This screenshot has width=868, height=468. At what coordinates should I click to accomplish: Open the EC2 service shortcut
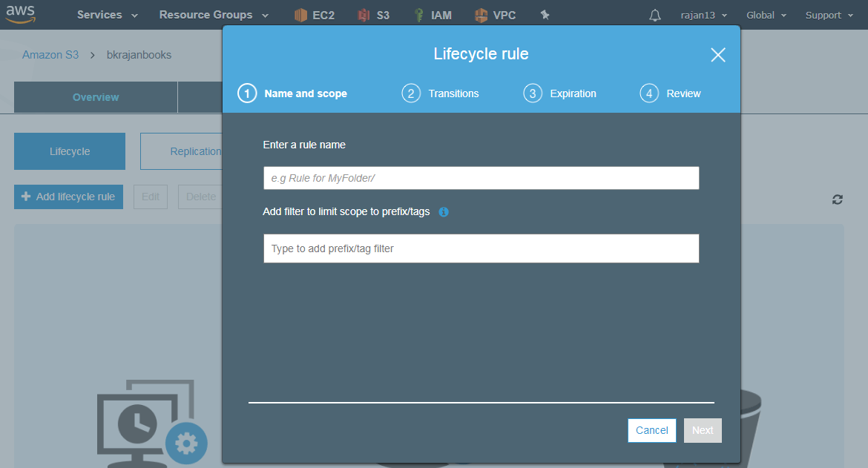[x=314, y=15]
